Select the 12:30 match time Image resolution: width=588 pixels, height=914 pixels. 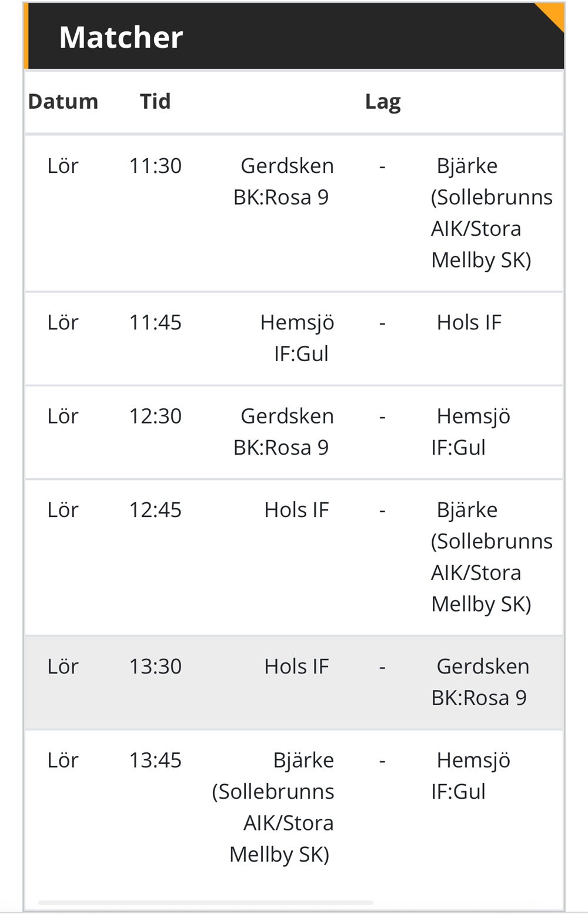(x=155, y=416)
